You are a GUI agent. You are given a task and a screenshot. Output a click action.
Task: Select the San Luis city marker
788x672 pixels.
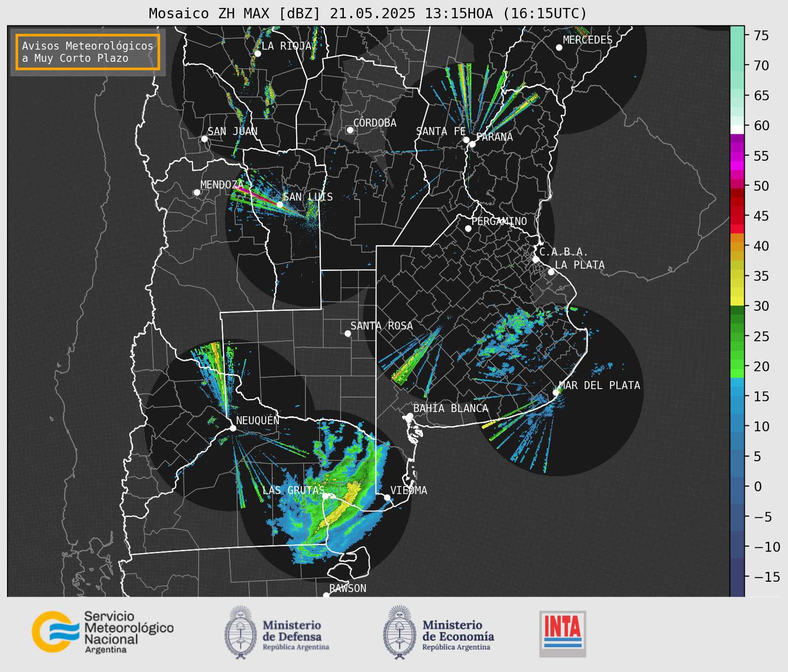(280, 205)
